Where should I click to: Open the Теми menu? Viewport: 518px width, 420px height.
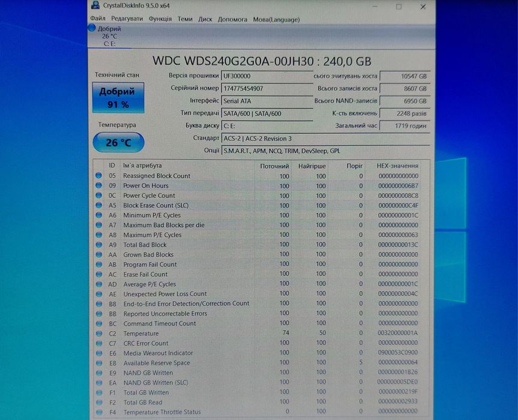point(185,19)
